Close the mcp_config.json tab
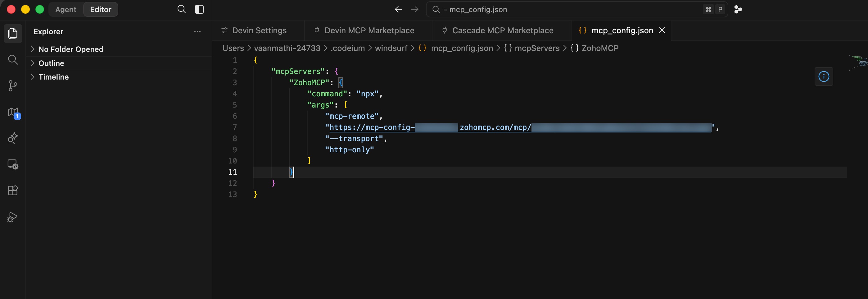This screenshot has height=299, width=868. (662, 30)
